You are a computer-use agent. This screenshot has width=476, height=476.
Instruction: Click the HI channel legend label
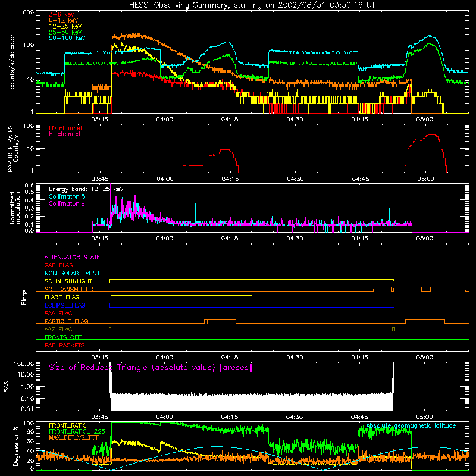pyautogui.click(x=64, y=134)
